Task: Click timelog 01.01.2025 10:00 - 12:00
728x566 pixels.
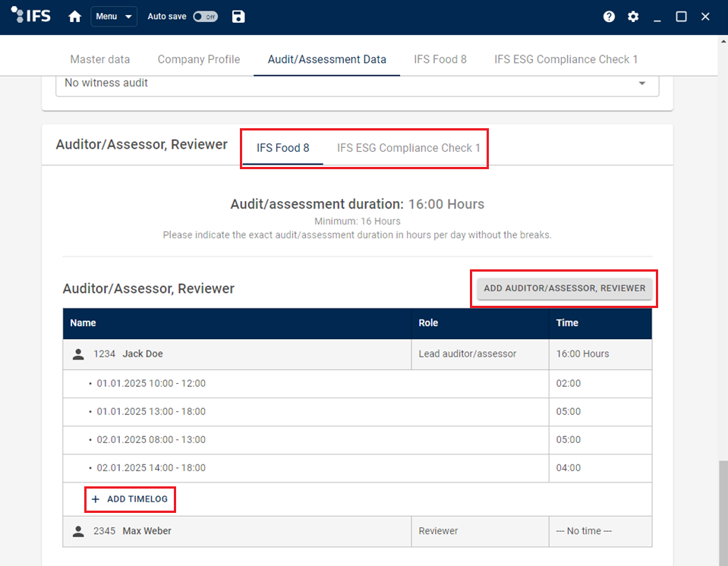Action: tap(151, 384)
